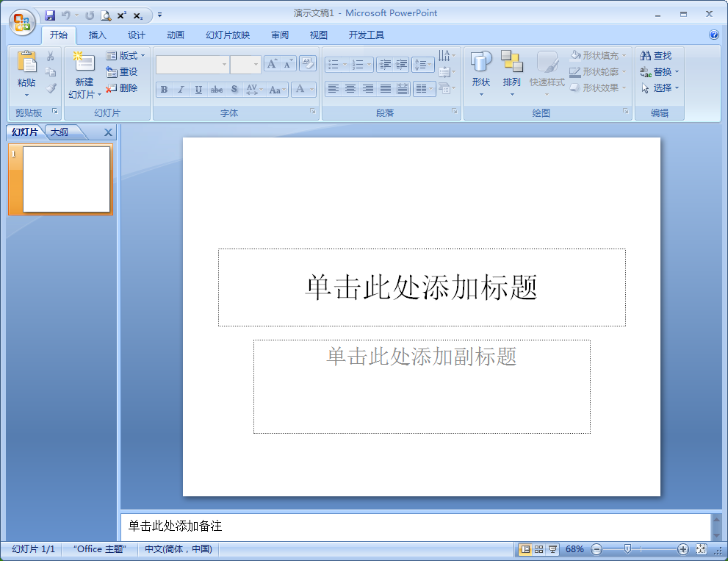Apply subscript from the Quick Access toolbar
The image size is (728, 561).
click(138, 15)
